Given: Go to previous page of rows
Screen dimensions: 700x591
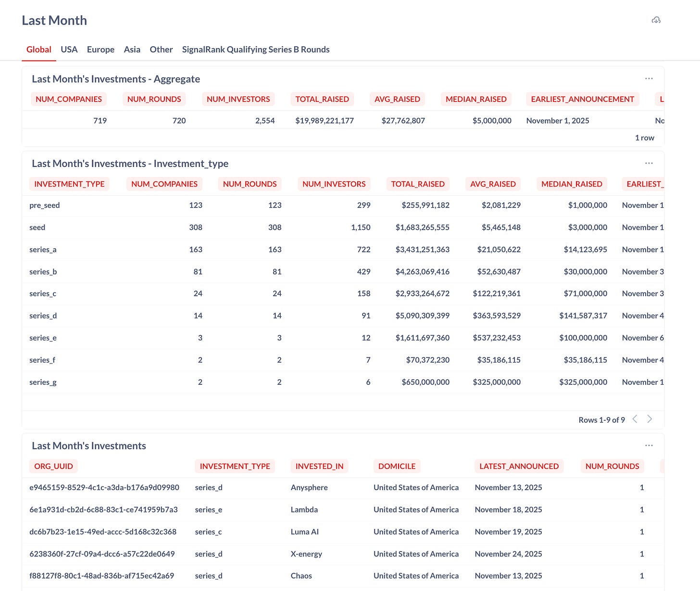Looking at the screenshot, I should tap(635, 419).
